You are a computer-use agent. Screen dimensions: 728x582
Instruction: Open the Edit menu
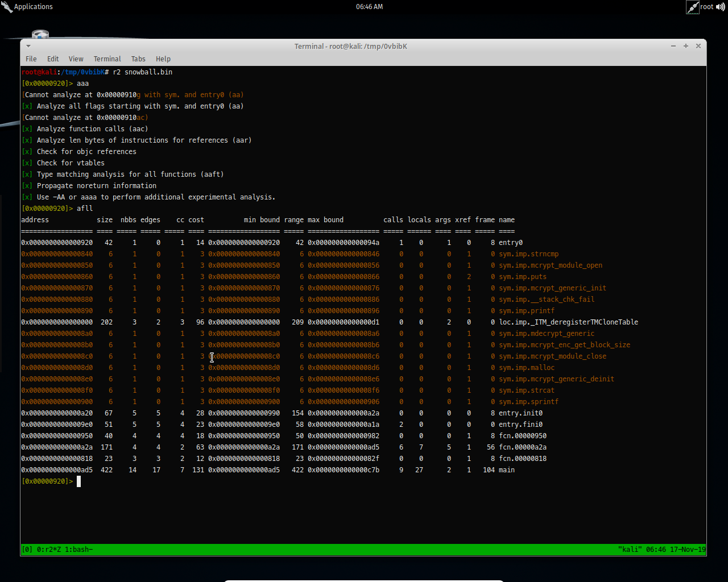pos(53,59)
